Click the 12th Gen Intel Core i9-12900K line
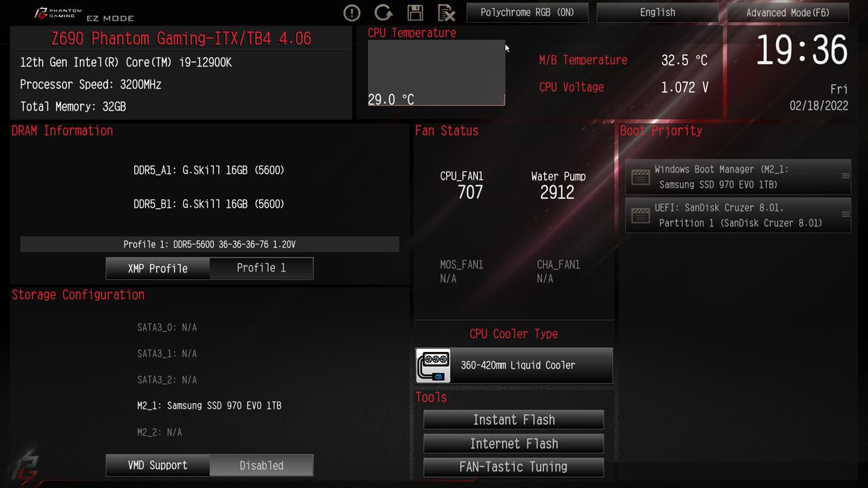 (126, 62)
